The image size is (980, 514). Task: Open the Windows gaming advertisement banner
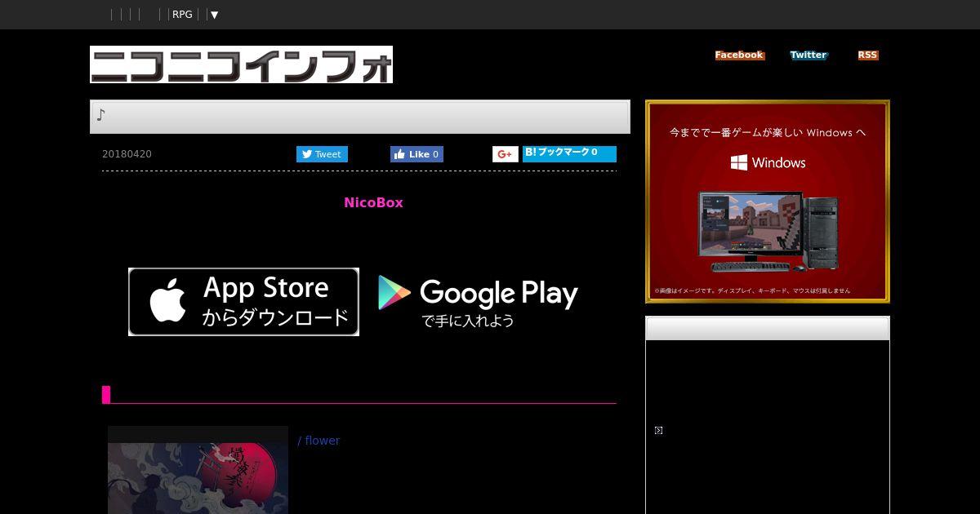[768, 202]
